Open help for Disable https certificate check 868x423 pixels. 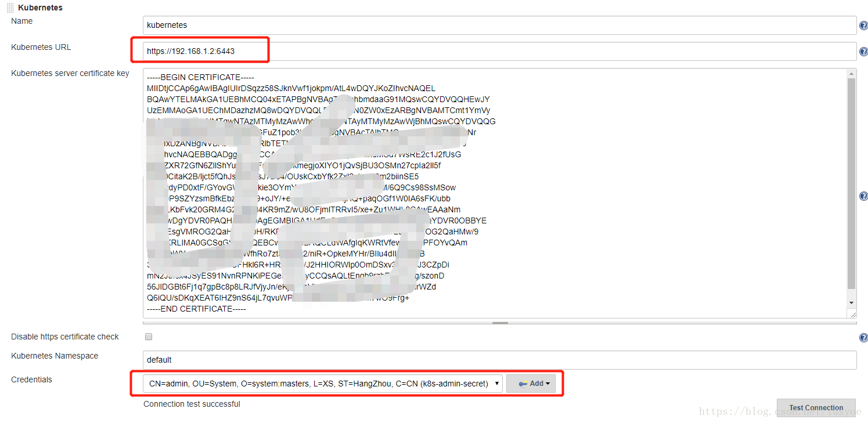point(863,338)
